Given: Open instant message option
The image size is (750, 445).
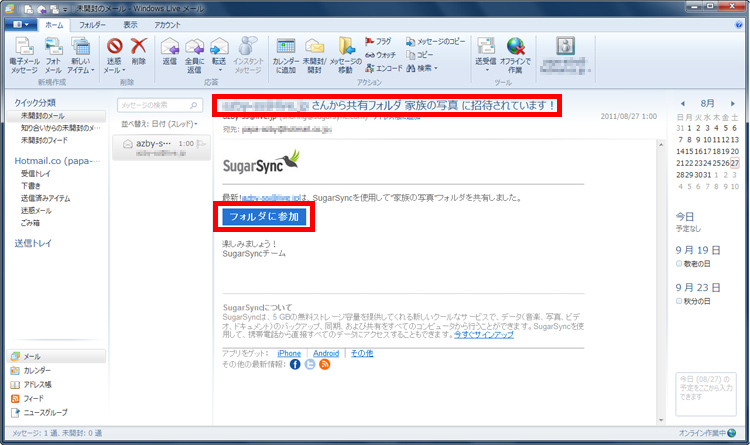Looking at the screenshot, I should click(x=248, y=56).
